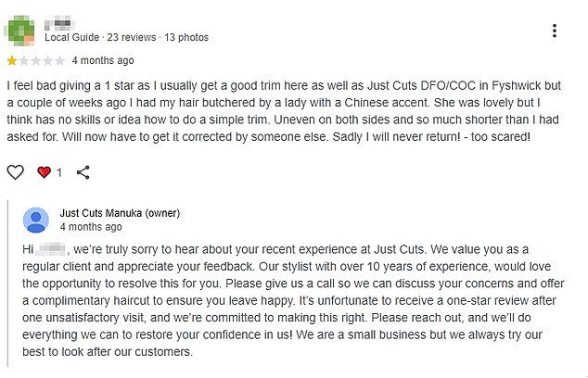Open the reviewer's blurred profile picture
The image size is (588, 378).
(22, 30)
